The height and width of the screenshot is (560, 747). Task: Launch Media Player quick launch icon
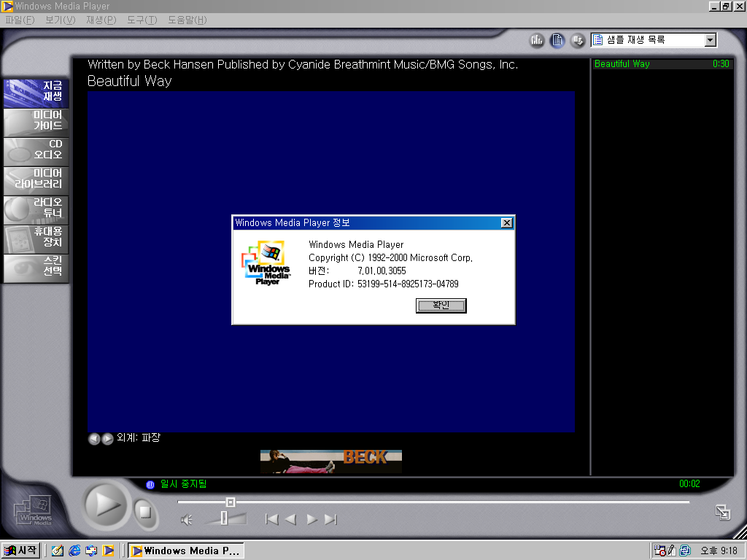[108, 551]
